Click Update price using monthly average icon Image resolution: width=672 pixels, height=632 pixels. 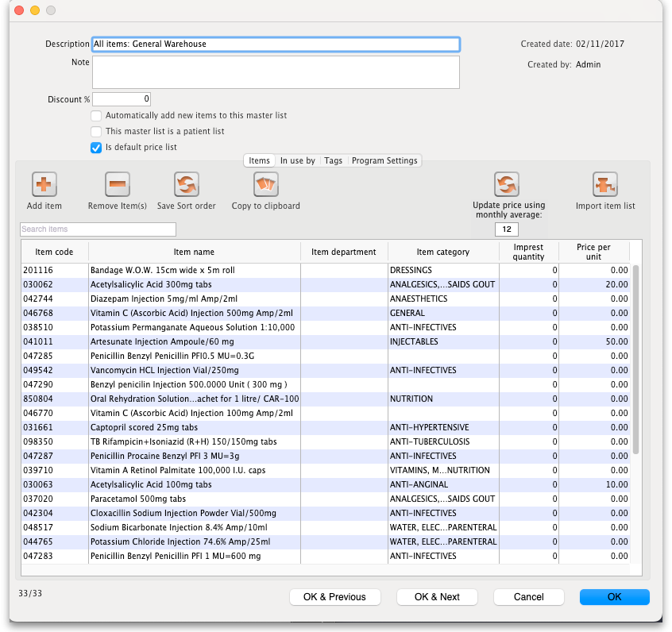(x=507, y=184)
